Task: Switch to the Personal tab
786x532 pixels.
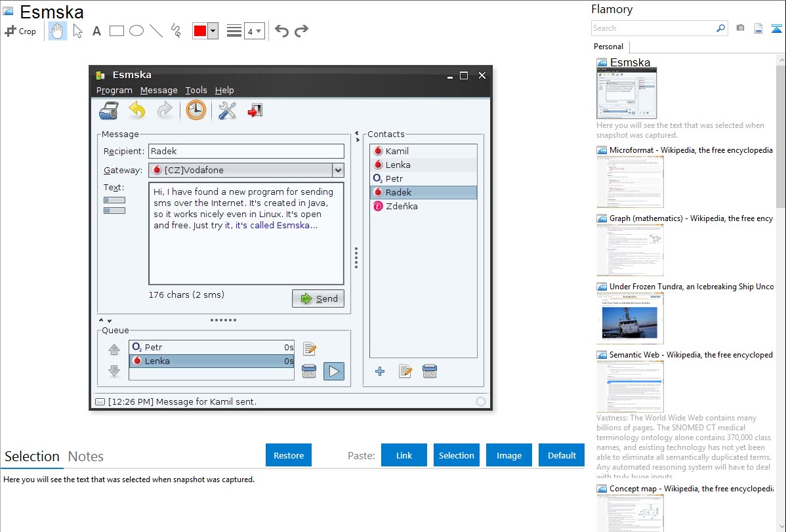Action: click(x=608, y=47)
